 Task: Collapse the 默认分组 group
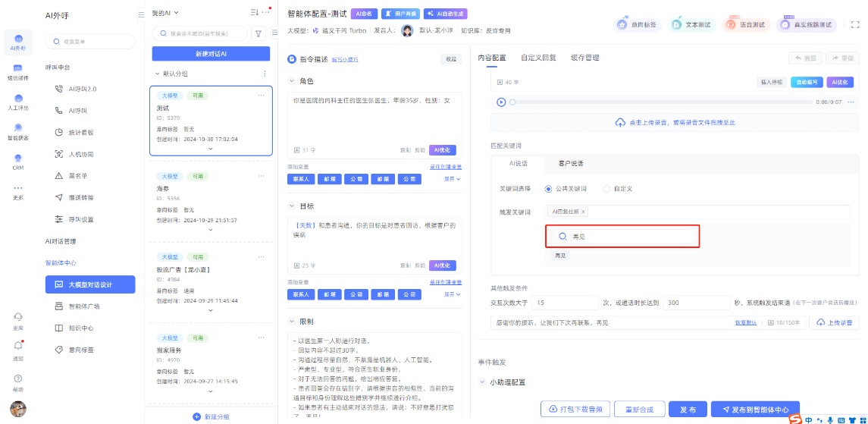tap(157, 74)
